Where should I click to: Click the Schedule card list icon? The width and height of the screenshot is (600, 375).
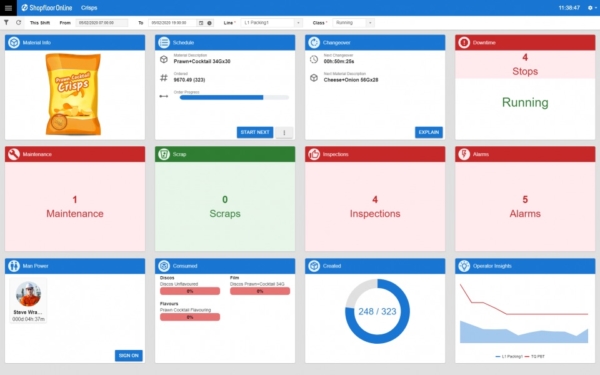(x=164, y=42)
